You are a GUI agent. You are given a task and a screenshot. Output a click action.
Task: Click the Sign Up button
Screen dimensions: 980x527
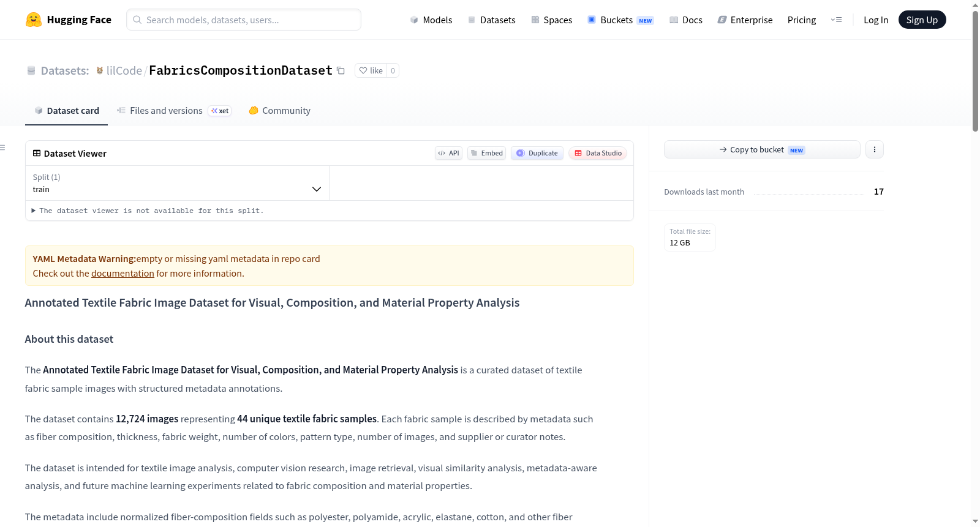click(922, 20)
